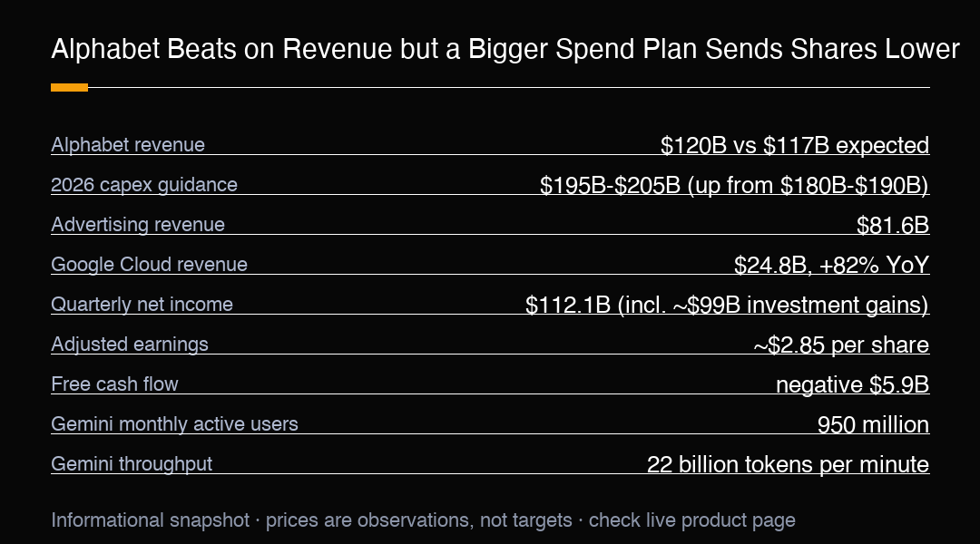Click the Alphabet revenue label
The height and width of the screenshot is (544, 980).
128,145
